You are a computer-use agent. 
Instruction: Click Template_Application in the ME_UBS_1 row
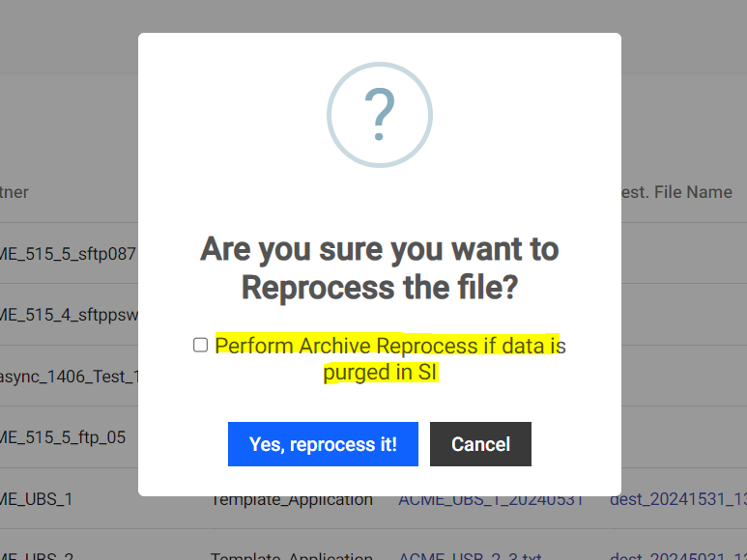pos(292,500)
